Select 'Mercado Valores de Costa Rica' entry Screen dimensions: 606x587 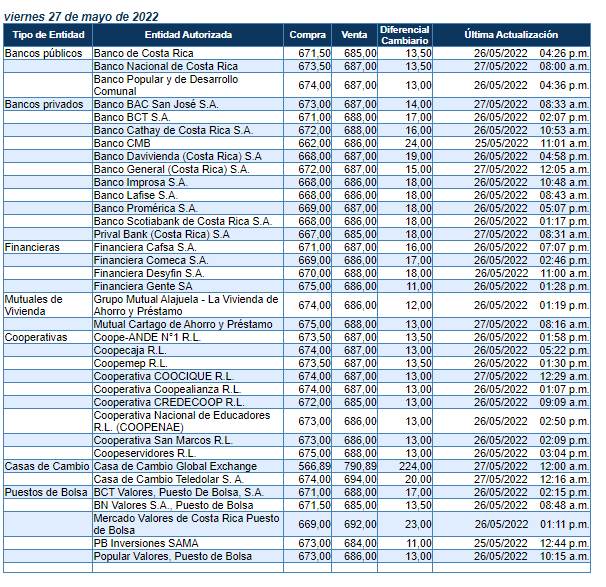[x=187, y=524]
